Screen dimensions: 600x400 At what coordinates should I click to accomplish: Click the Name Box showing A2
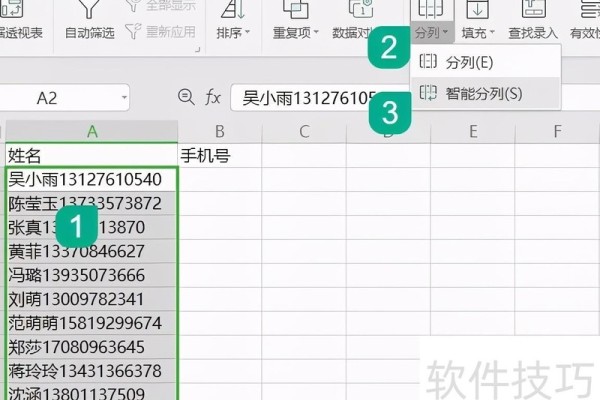pos(64,98)
